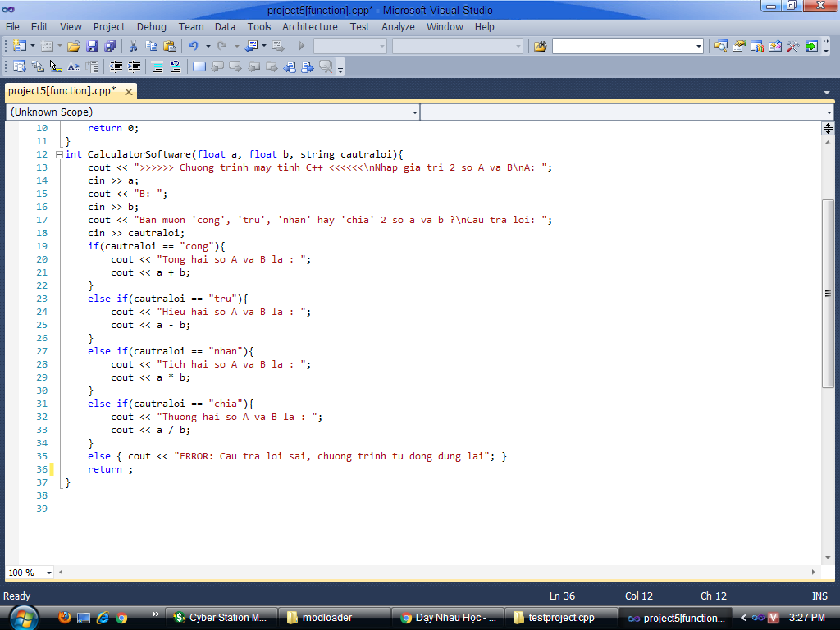Click the Save All icon

point(111,47)
